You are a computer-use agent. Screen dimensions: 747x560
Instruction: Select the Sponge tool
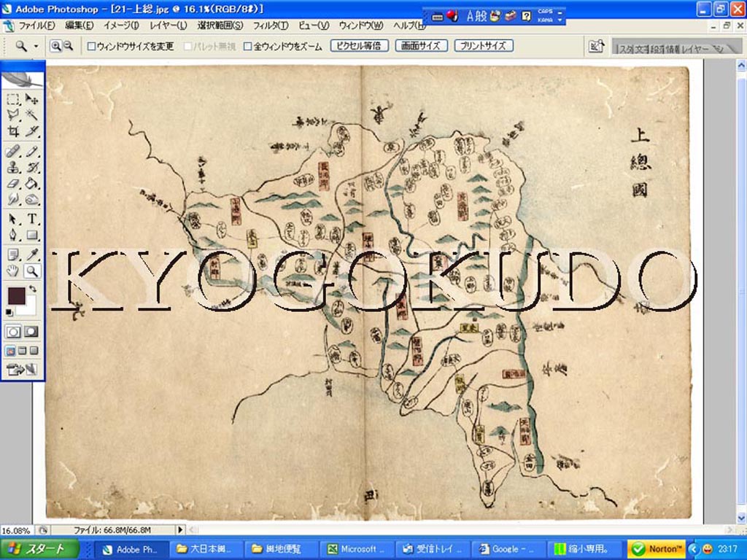click(32, 199)
